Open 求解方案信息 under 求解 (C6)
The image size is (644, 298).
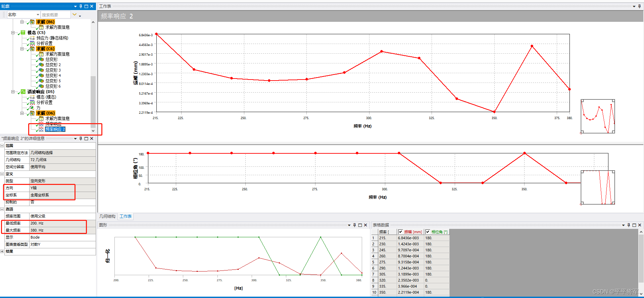[57, 54]
